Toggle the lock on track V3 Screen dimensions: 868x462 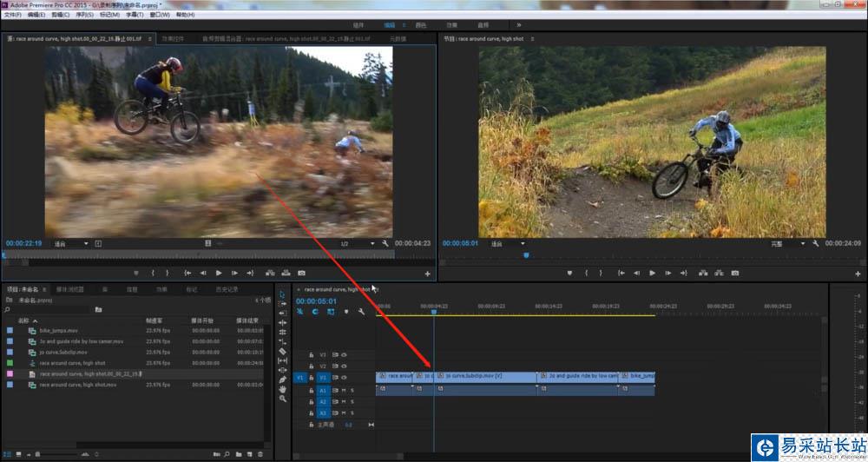pos(311,354)
